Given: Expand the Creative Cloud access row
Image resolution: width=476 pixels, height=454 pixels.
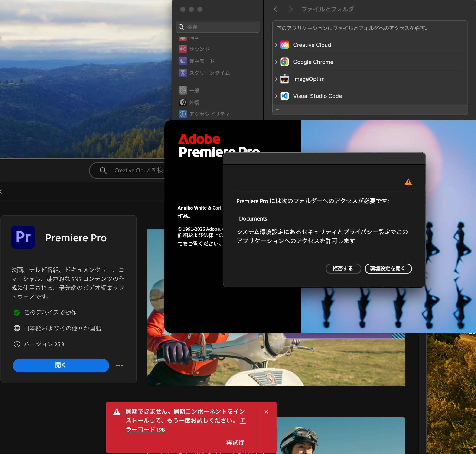Looking at the screenshot, I should point(276,45).
